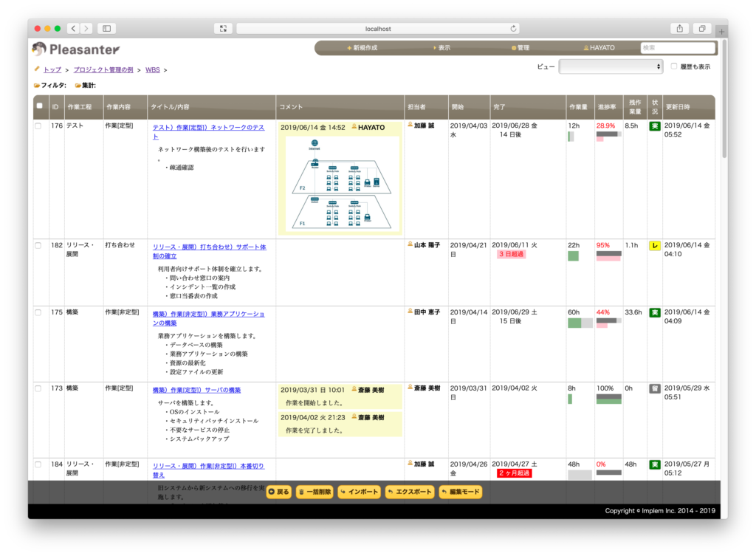Click the 3 日超過 overdue label
The image size is (756, 556).
click(x=511, y=254)
